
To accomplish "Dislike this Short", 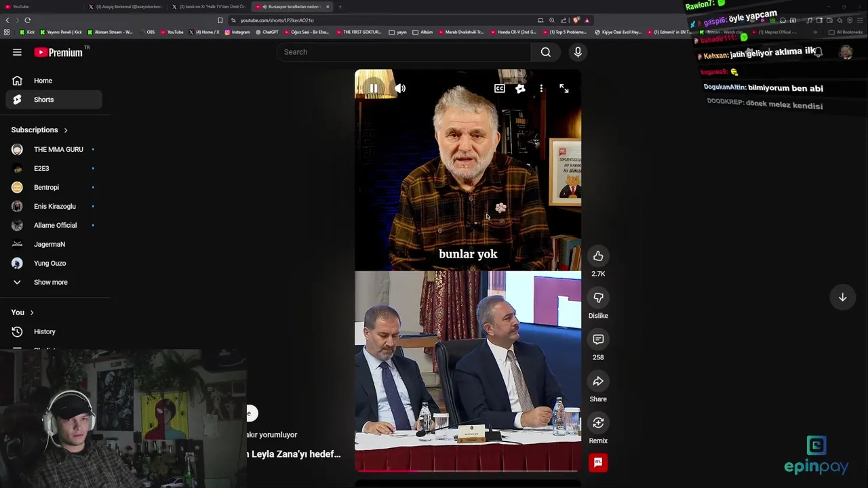I will [x=598, y=298].
